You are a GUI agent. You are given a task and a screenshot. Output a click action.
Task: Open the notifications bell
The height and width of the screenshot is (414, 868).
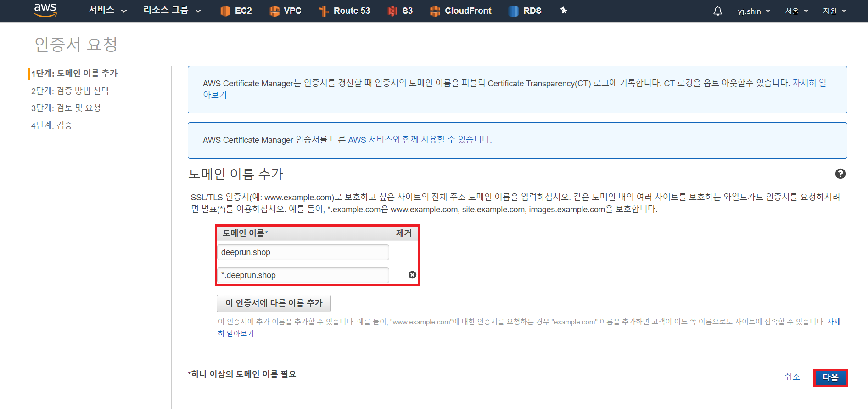718,11
